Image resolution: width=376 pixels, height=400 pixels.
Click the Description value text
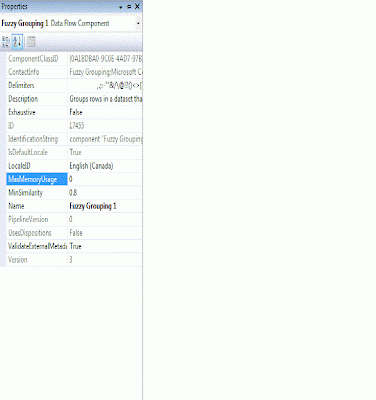pyautogui.click(x=106, y=99)
